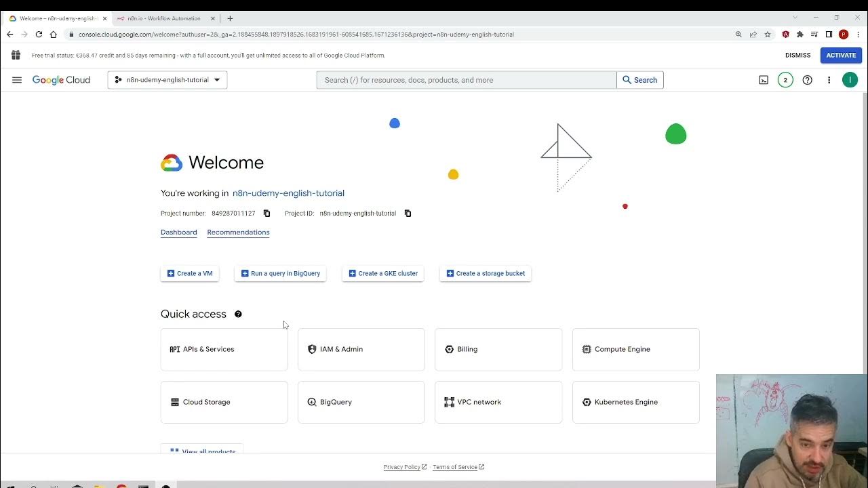Click Create a GKE cluster button
The height and width of the screenshot is (488, 868).
[383, 273]
